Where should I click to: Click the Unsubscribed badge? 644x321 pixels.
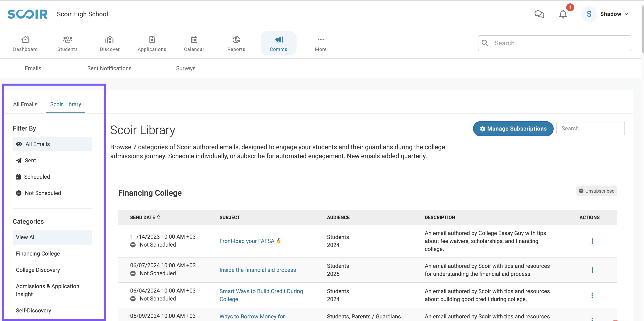click(596, 191)
